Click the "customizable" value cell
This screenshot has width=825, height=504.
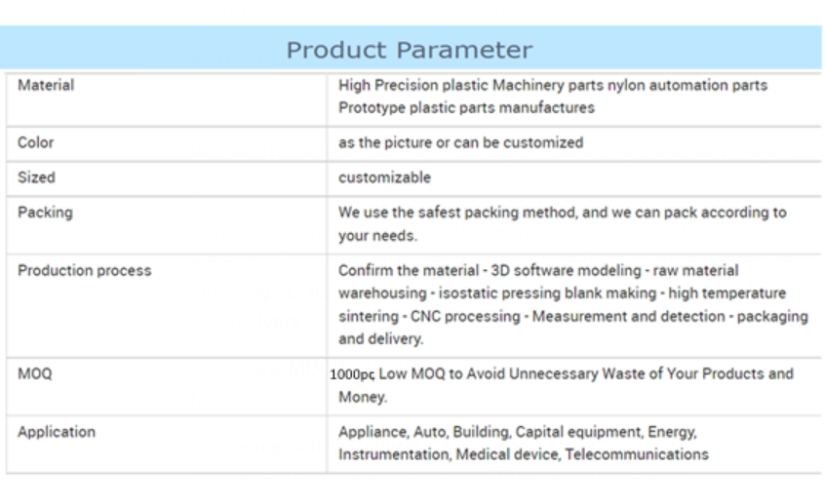click(x=384, y=177)
